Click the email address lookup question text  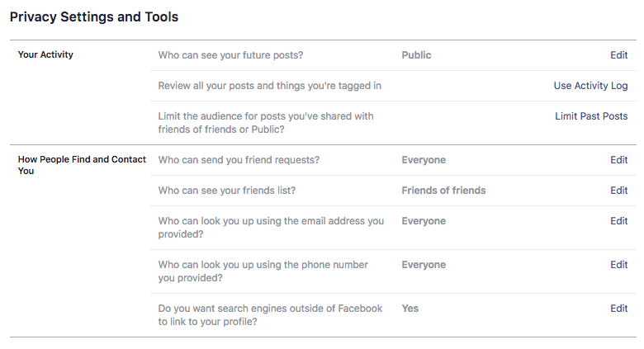point(271,228)
